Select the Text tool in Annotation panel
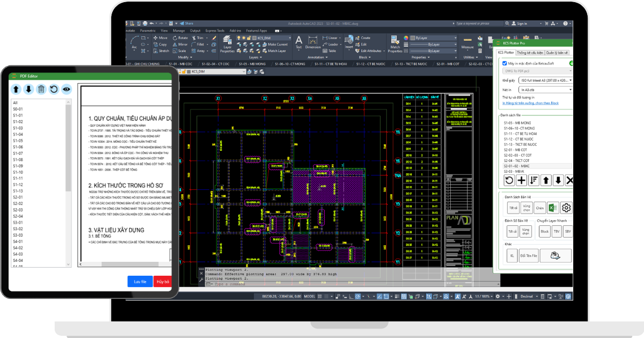 click(x=299, y=42)
